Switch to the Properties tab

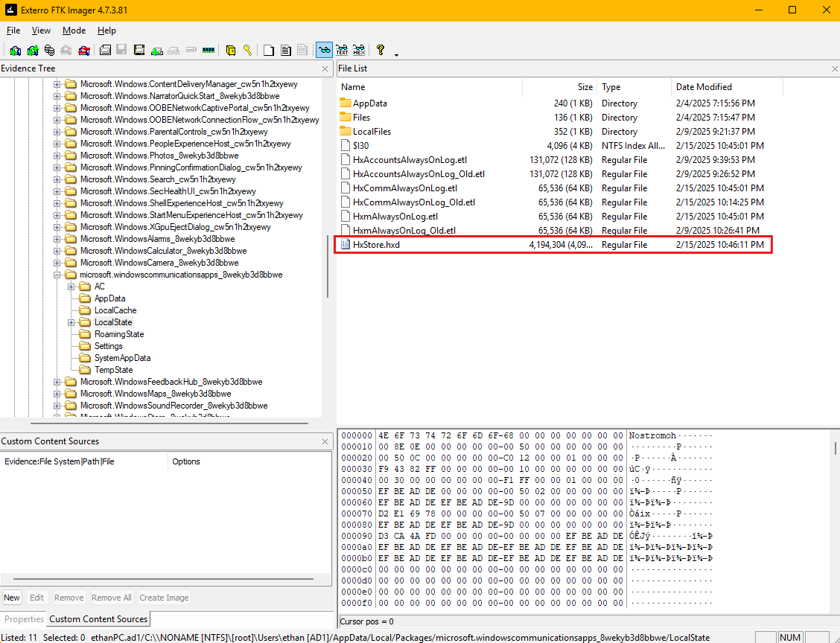(x=25, y=619)
